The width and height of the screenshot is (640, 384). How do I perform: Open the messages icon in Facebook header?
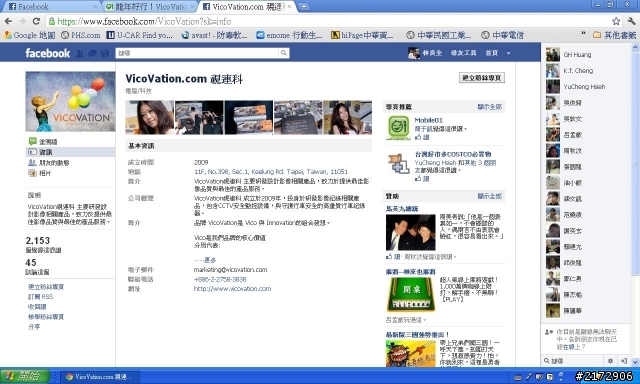[x=93, y=53]
